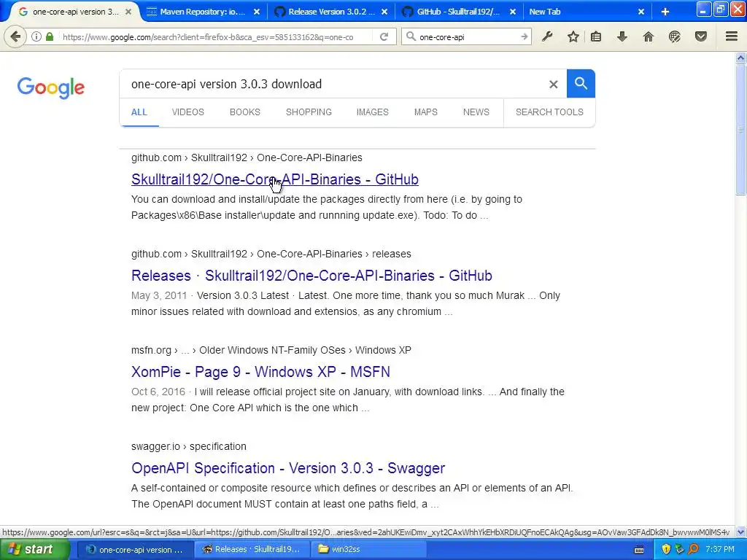Screen dimensions: 747x560
Task: Open the hamburger menu icon
Action: (x=732, y=36)
